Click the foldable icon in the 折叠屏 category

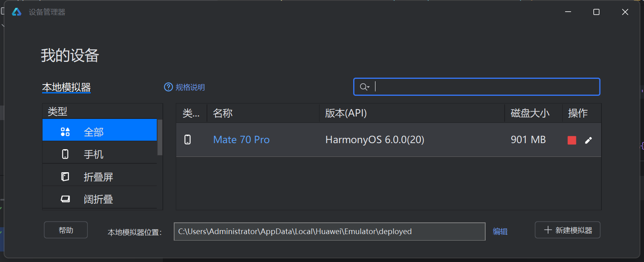(65, 177)
